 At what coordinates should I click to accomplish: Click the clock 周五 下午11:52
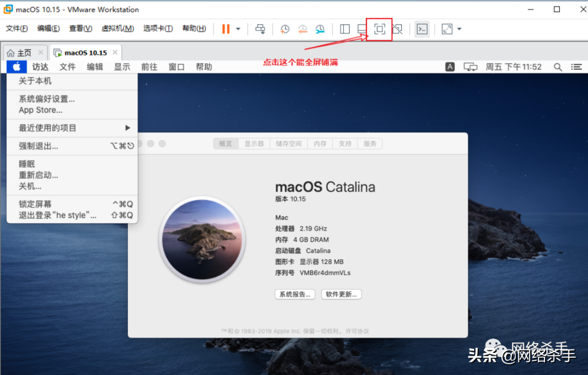click(x=513, y=67)
